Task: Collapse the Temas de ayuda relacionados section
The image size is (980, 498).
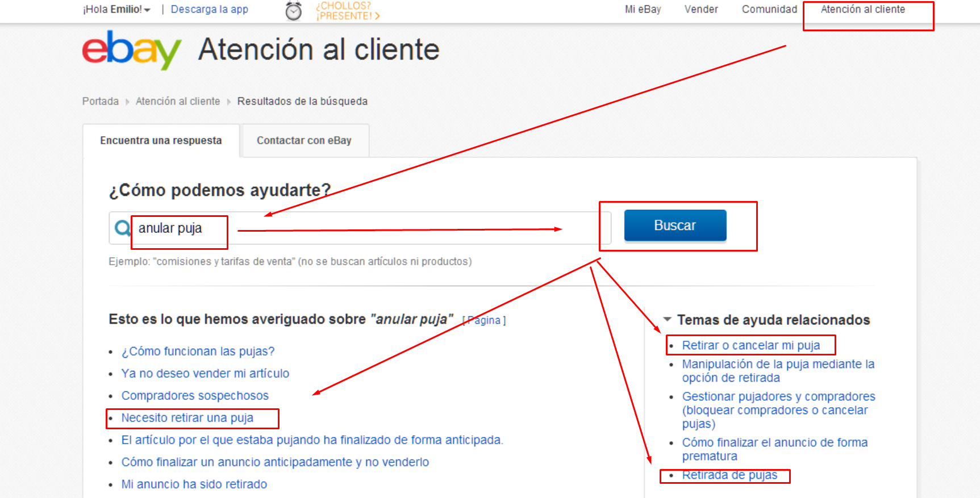Action: click(x=668, y=319)
